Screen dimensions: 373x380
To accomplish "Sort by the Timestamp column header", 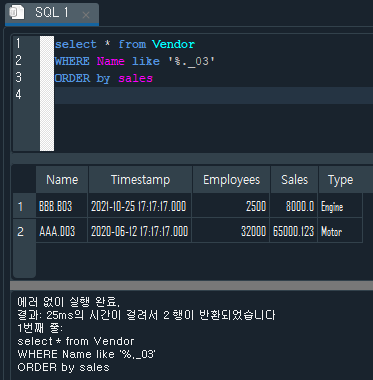I will (140, 180).
